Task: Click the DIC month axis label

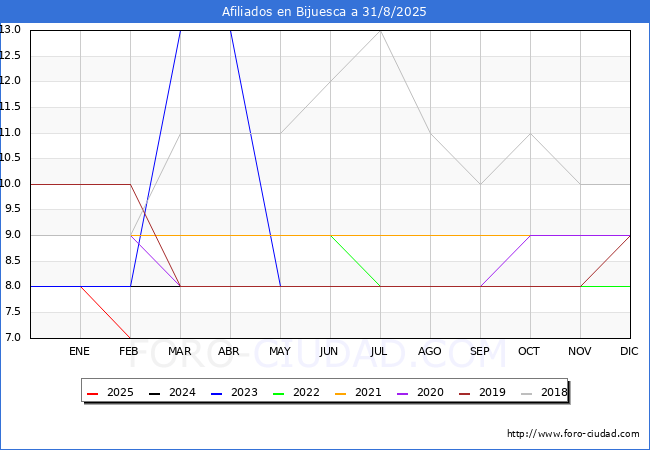Action: 630,352
